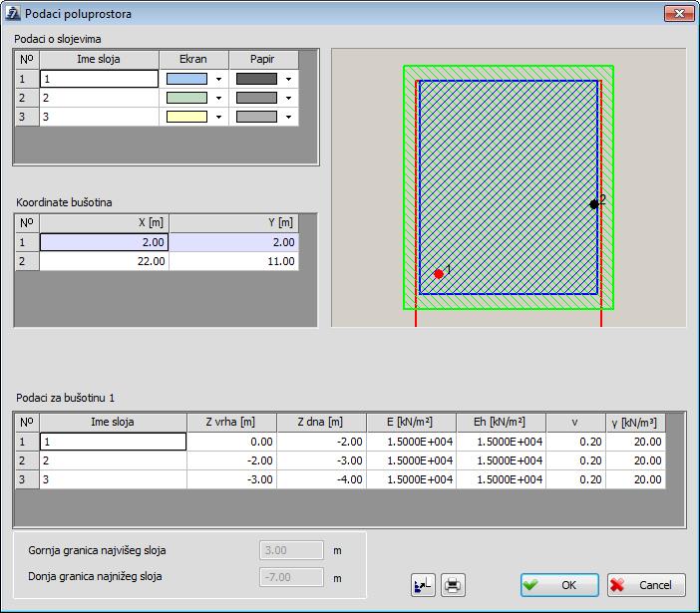Edit layer name field in row 1 of Podaci o slojevima
Screen dimensions: 700x613
[x=99, y=79]
